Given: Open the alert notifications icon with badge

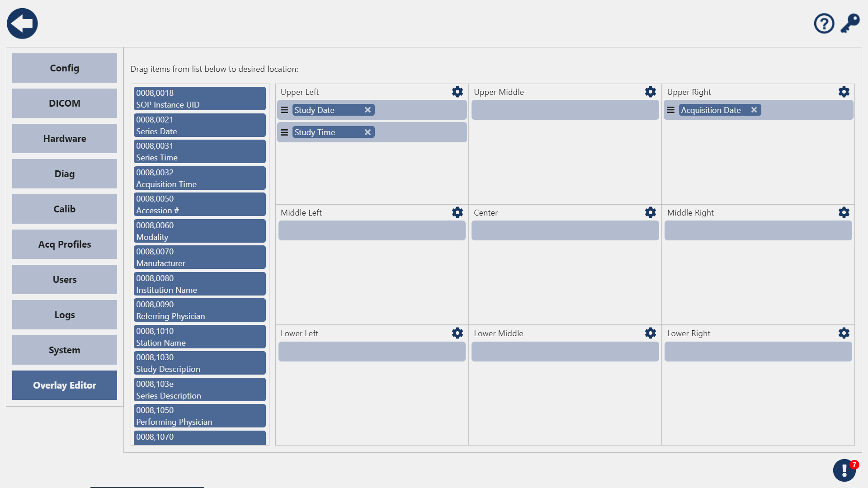Looking at the screenshot, I should coord(844,470).
